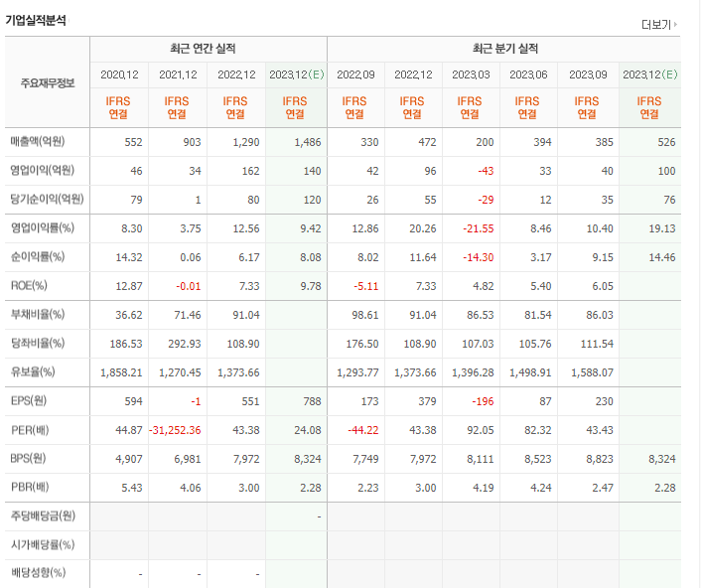The width and height of the screenshot is (701, 588).
Task: Click the 순이익률(%) row label
Action: 38,256
